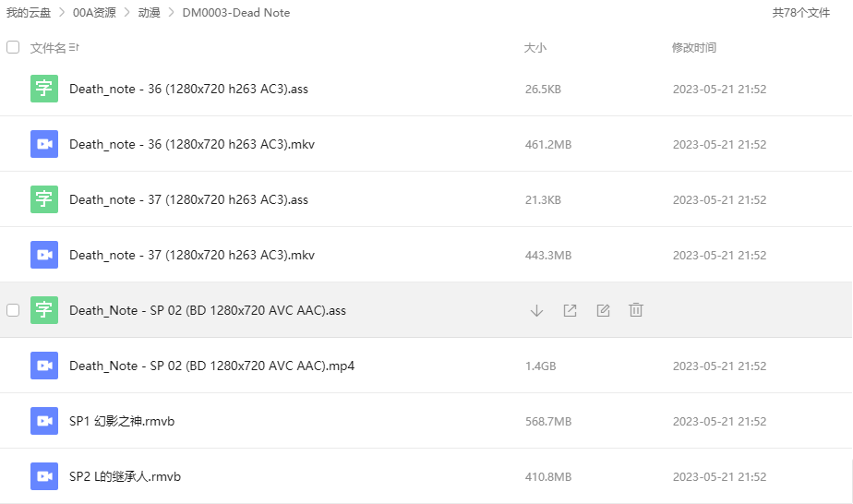
Task: Click video icon of SP2 L的继承人.rmvb
Action: (43, 476)
